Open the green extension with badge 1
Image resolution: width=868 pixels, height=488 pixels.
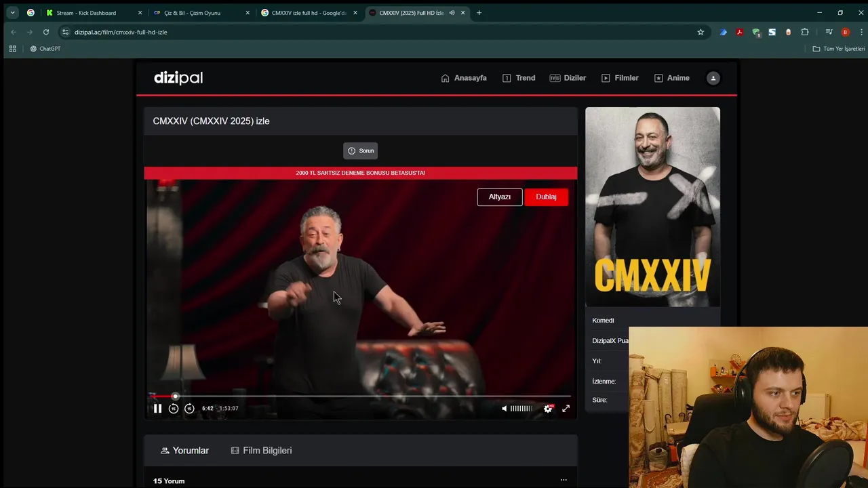coord(756,32)
